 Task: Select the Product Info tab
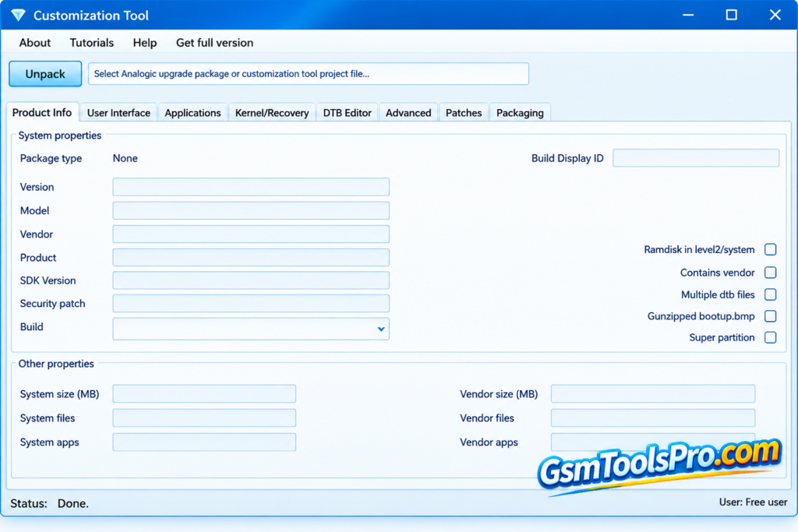click(x=42, y=112)
